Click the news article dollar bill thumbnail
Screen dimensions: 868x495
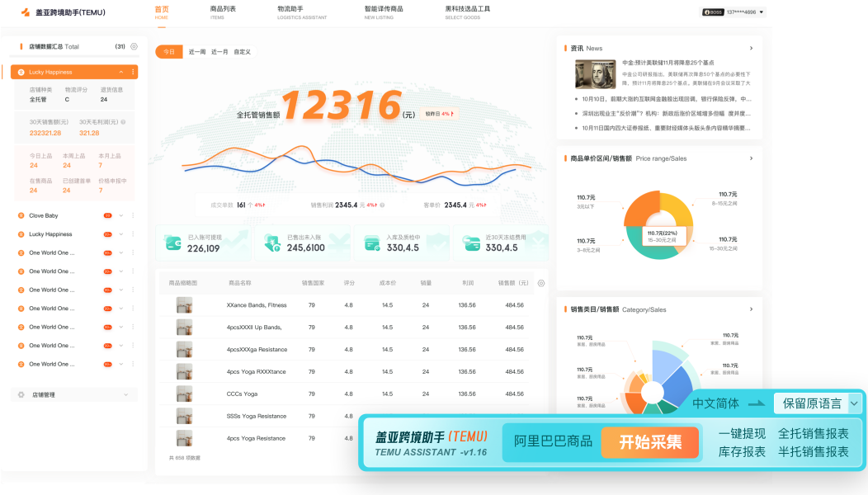(595, 74)
